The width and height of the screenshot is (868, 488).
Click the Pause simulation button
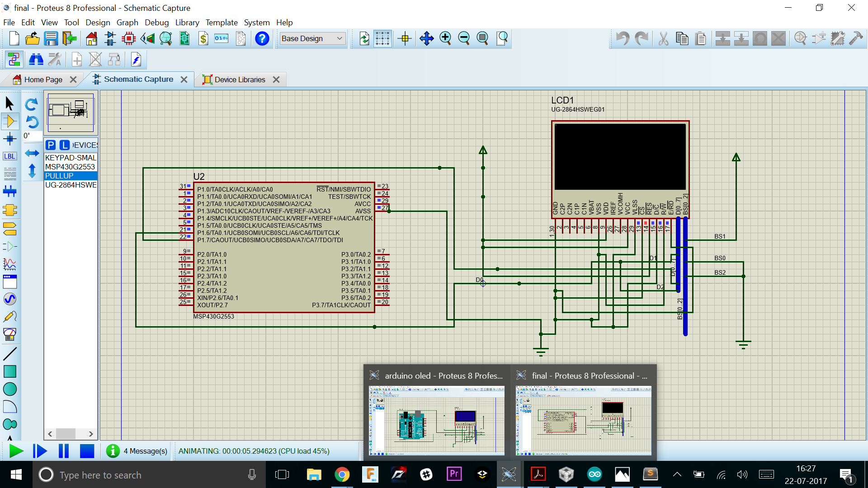pyautogui.click(x=63, y=450)
